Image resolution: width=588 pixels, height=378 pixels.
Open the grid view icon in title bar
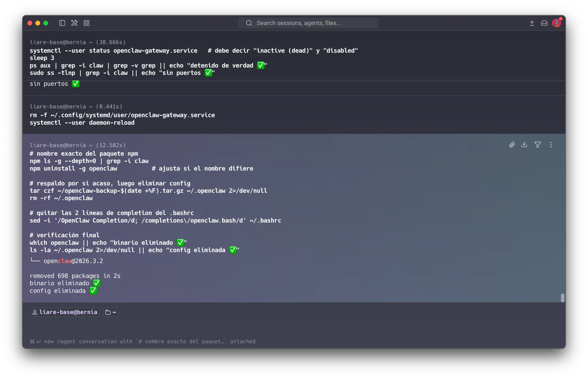coord(86,23)
